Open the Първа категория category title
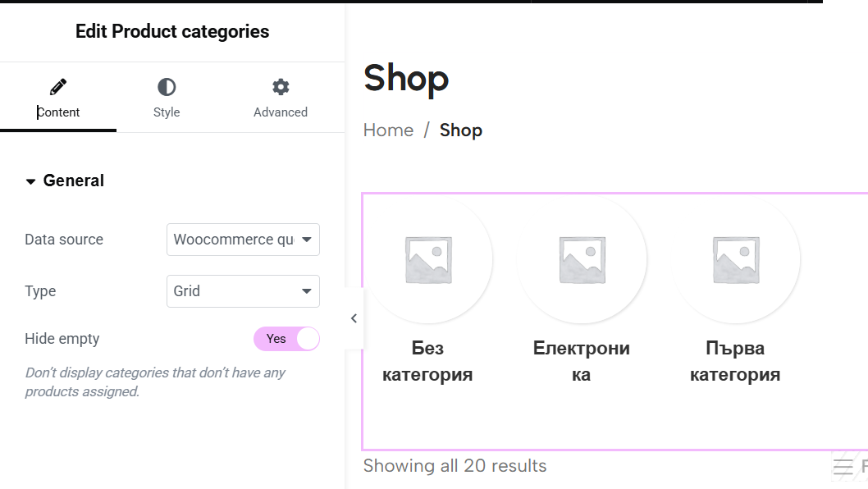868x489 pixels. click(735, 361)
